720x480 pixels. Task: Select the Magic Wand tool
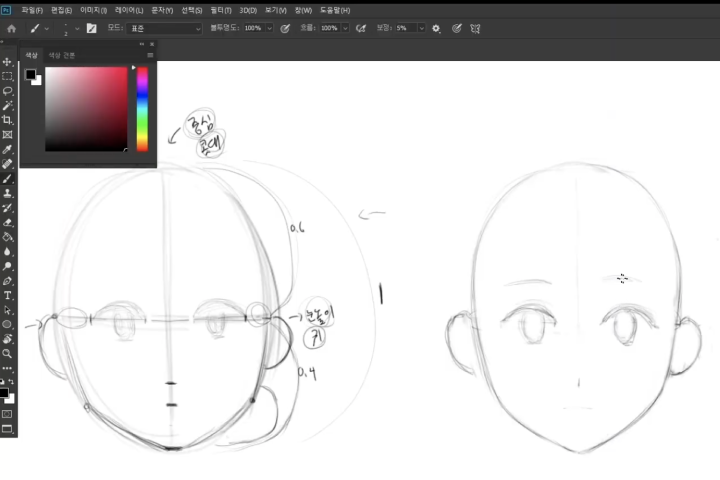[7, 106]
